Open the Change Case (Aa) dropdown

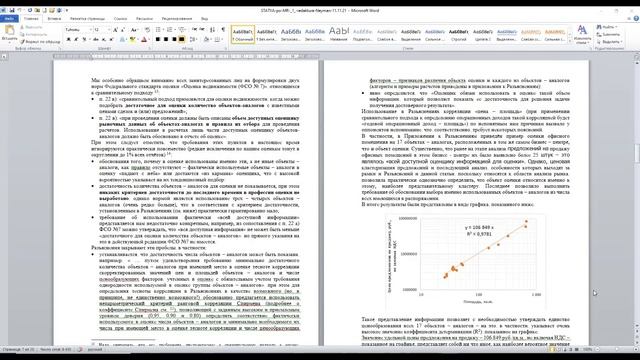[x=134, y=30]
